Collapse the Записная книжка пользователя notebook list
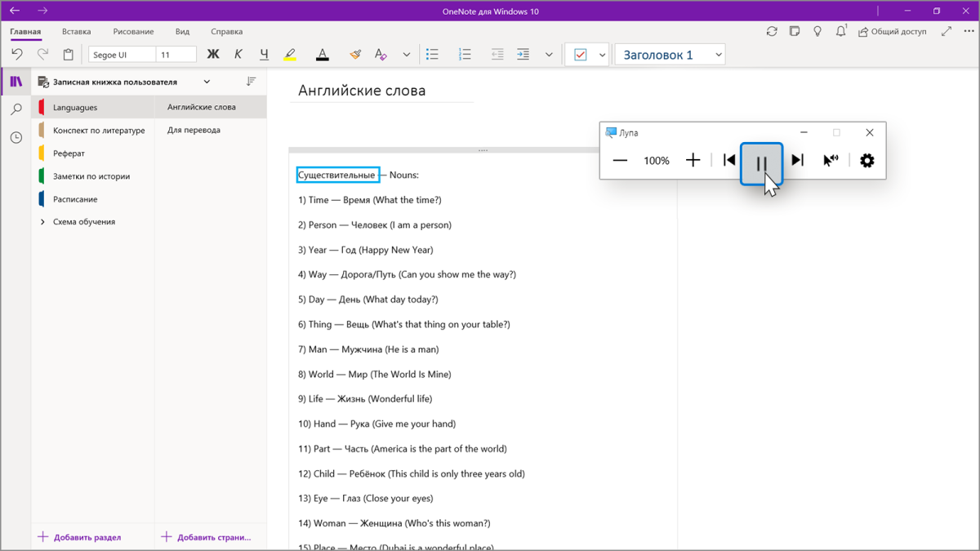980x551 pixels. point(207,82)
